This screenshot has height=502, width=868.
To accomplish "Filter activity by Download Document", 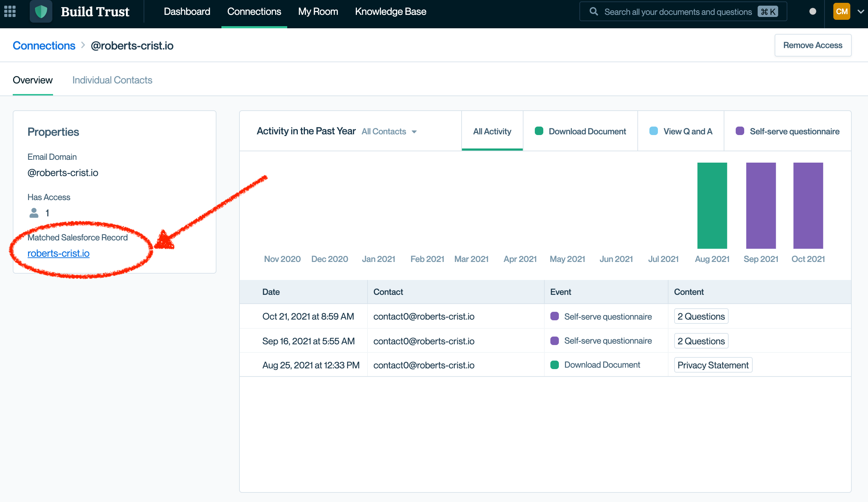I will (x=580, y=131).
